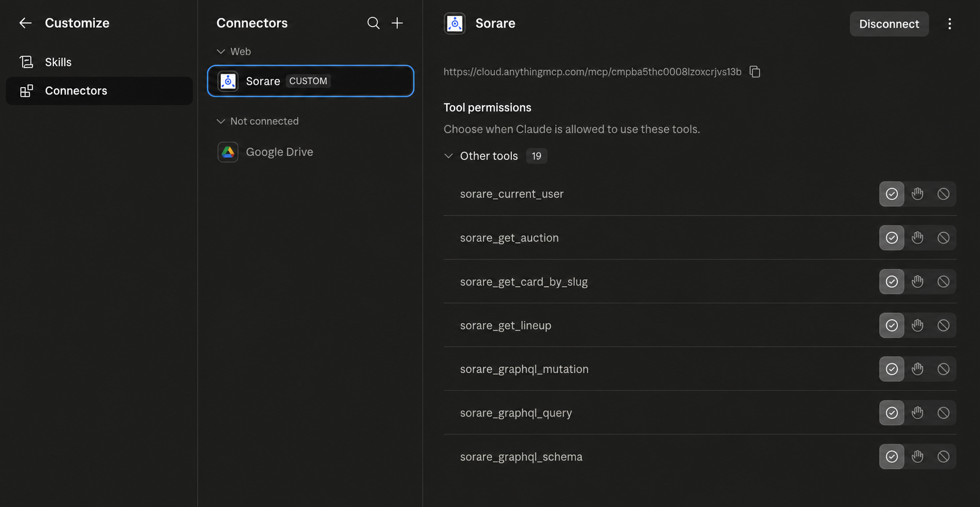Select the Google Drive connector
This screenshot has width=980, height=507.
point(311,152)
